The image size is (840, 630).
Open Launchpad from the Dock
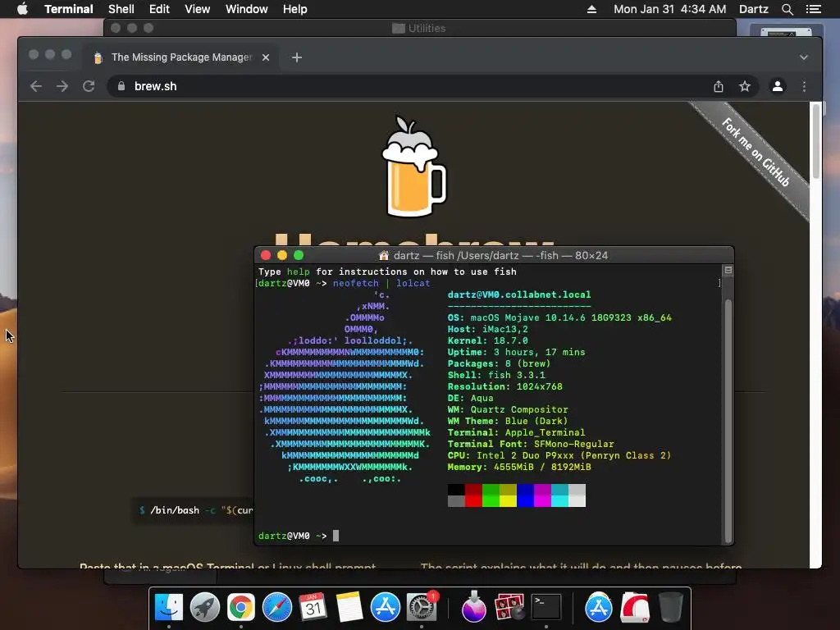point(204,607)
